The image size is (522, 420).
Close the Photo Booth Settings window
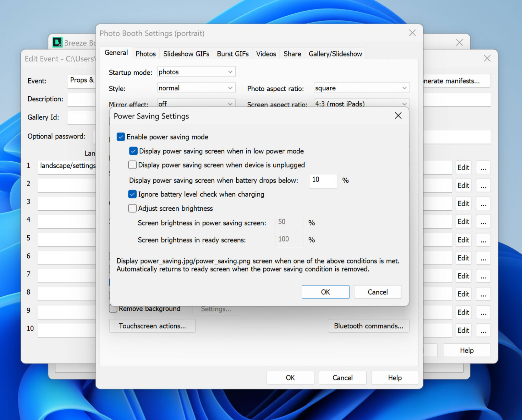(412, 33)
